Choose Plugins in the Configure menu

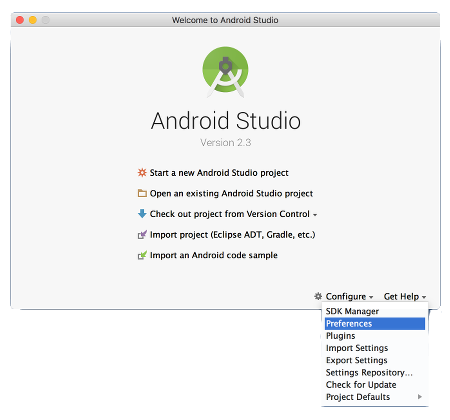(x=375, y=336)
